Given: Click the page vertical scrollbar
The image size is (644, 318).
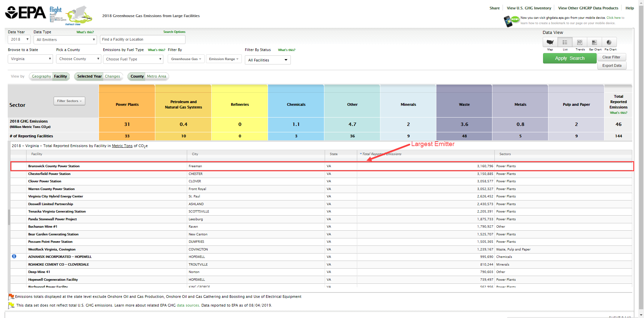Looking at the screenshot, I should tap(641, 158).
